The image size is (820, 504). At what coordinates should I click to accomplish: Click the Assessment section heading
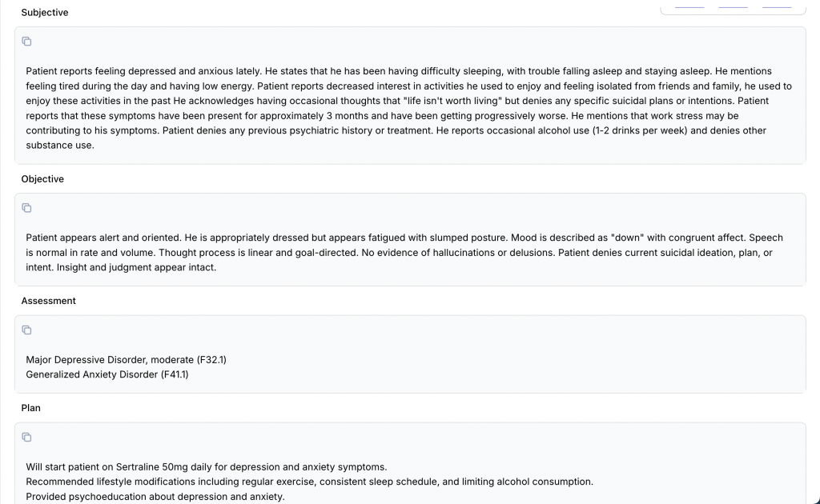pyautogui.click(x=49, y=301)
